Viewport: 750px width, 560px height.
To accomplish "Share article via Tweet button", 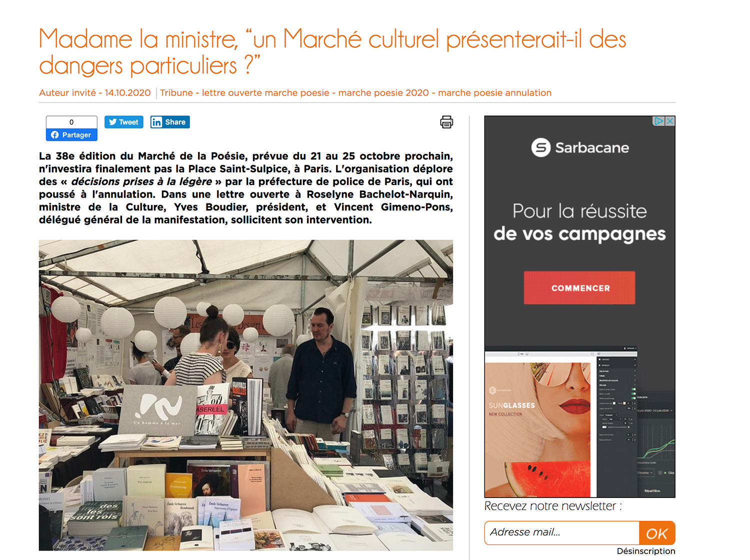I will (123, 122).
